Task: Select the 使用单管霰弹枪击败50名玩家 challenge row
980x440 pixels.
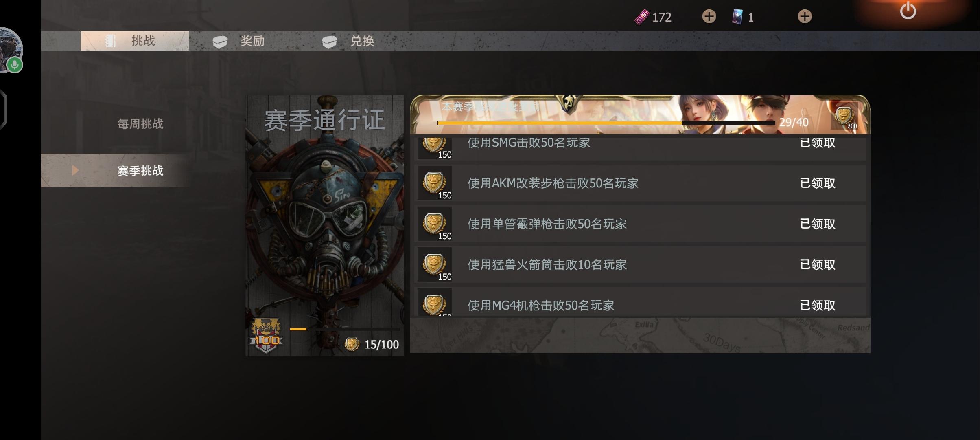Action: click(641, 224)
